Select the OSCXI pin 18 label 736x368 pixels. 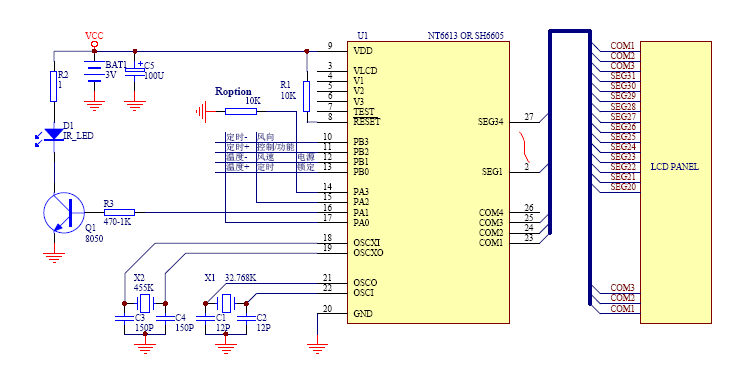coord(367,243)
